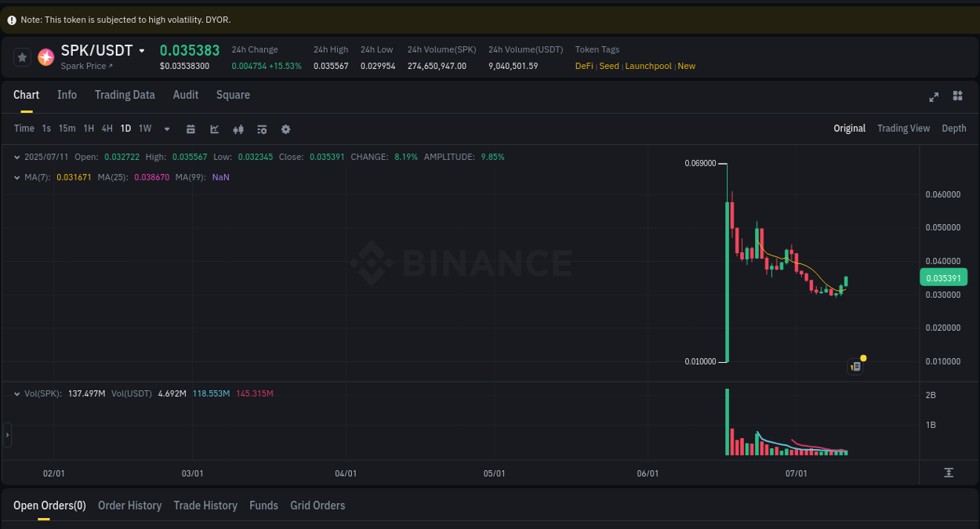The width and height of the screenshot is (980, 529).
Task: Switch to the Trading Data tab
Action: (125, 95)
